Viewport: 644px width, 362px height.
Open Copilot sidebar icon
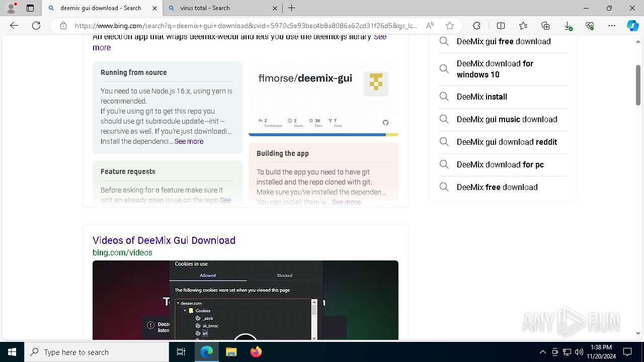tap(632, 26)
